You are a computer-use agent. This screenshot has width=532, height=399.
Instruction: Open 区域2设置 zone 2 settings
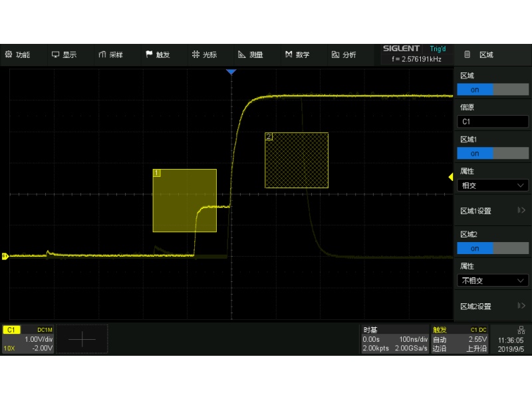tap(492, 307)
